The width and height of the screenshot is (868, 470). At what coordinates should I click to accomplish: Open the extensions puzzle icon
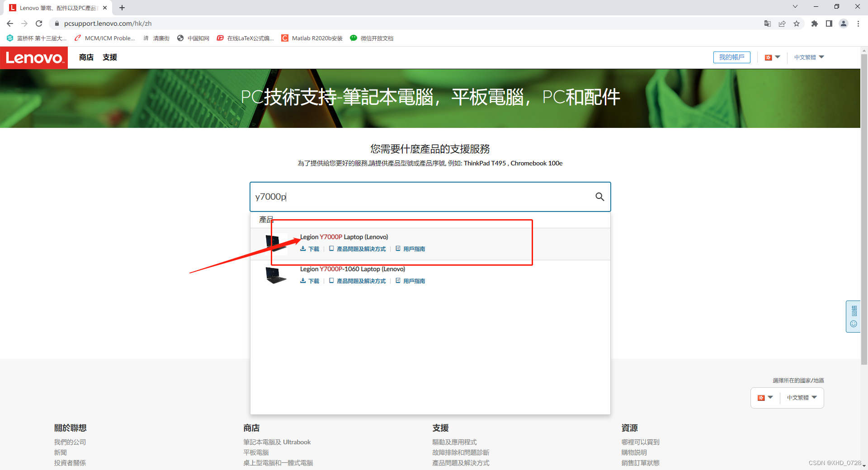[815, 23]
